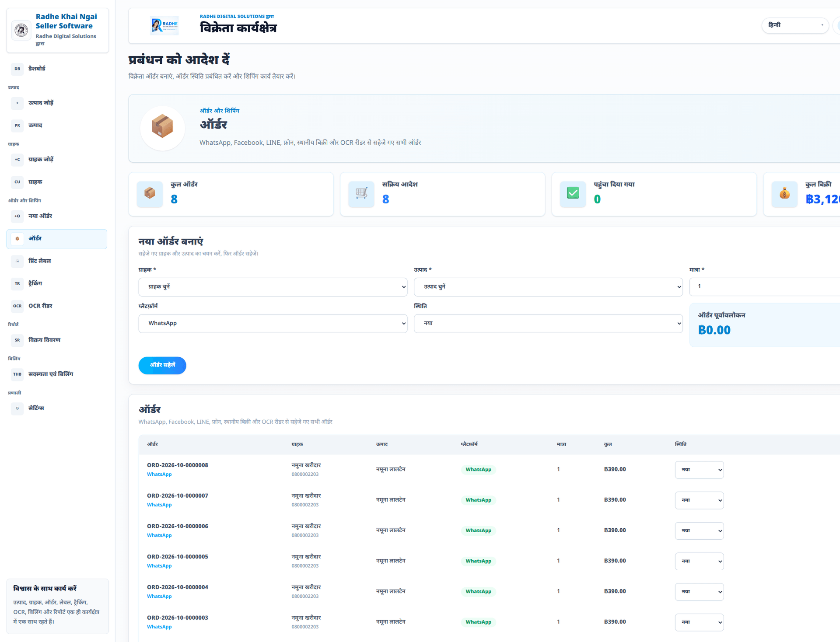Click the ट्रैकिंग sidebar label
This screenshot has height=642, width=840.
pyautogui.click(x=35, y=283)
